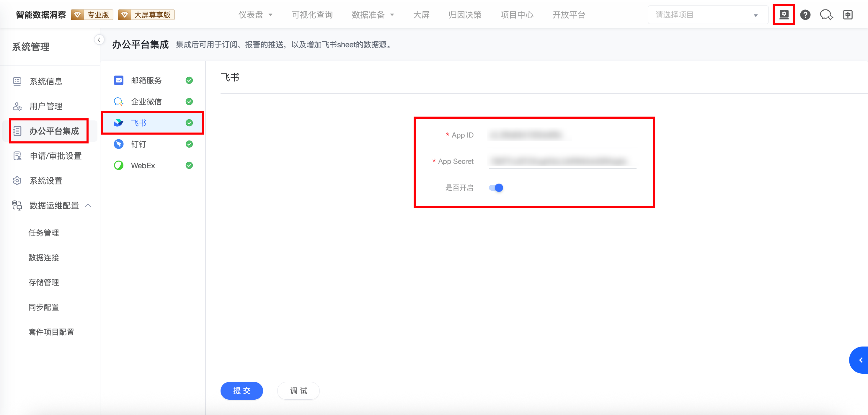Click the App ID input field
Viewport: 868px width, 415px height.
(562, 135)
